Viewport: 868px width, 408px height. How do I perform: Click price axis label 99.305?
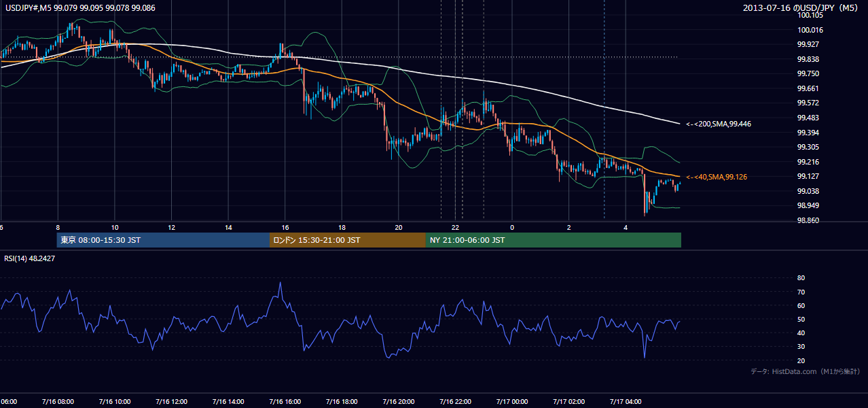pyautogui.click(x=809, y=147)
